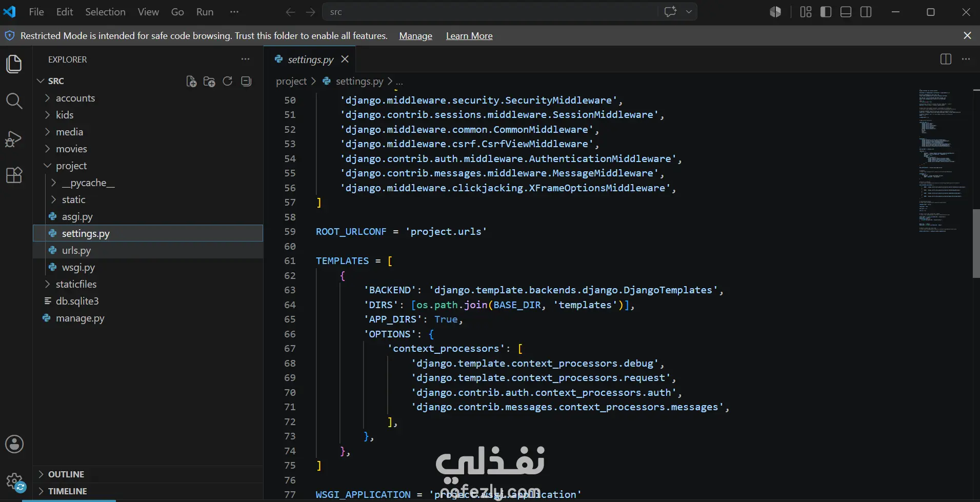Close the settings.py editor tab
Image resolution: width=980 pixels, height=502 pixels.
click(x=345, y=59)
